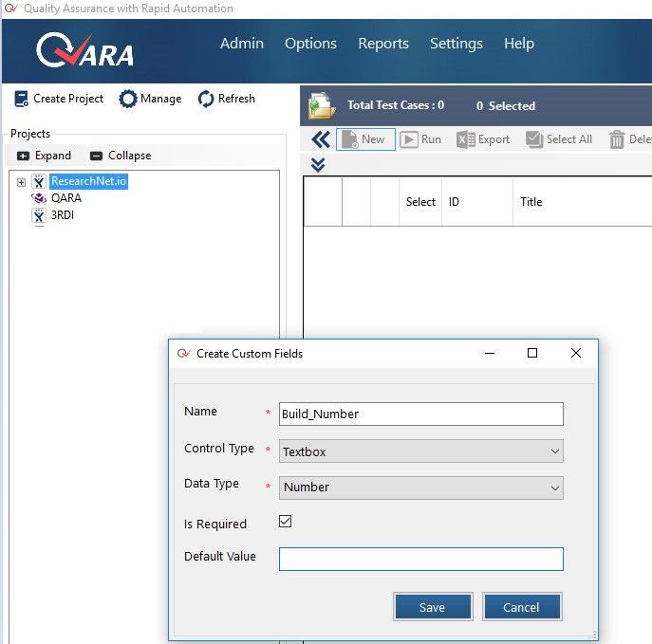Minimize the Create Custom Fields dialog
This screenshot has height=644, width=652.
coord(490,353)
